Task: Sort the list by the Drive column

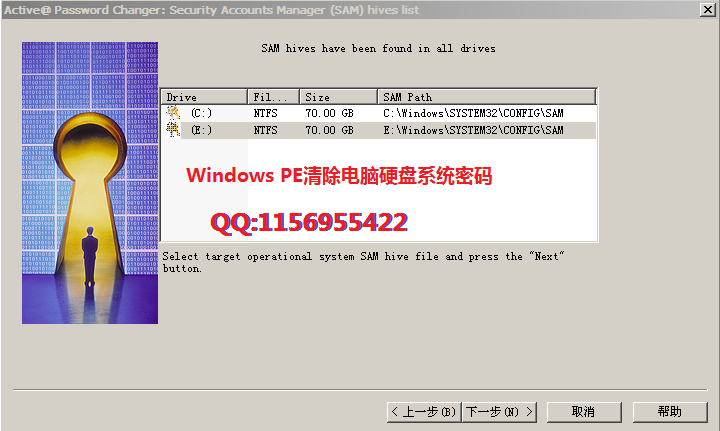Action: pyautogui.click(x=204, y=97)
